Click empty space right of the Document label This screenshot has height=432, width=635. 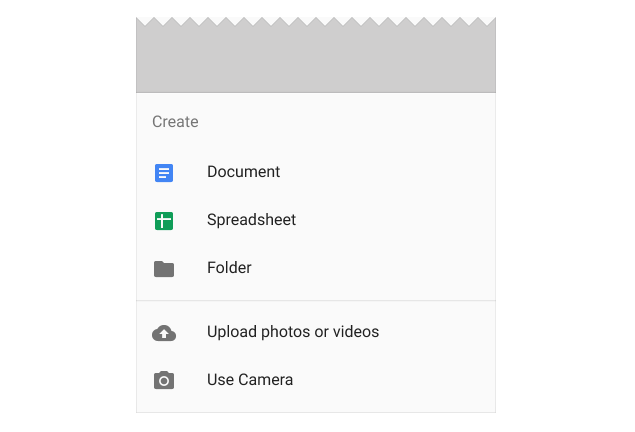coord(387,172)
